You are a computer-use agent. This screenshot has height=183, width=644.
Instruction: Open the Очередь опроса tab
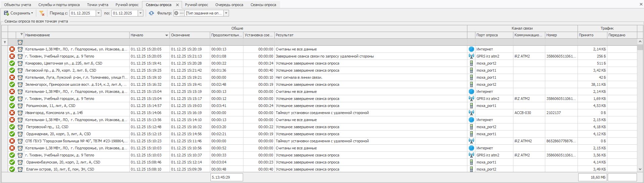click(229, 5)
